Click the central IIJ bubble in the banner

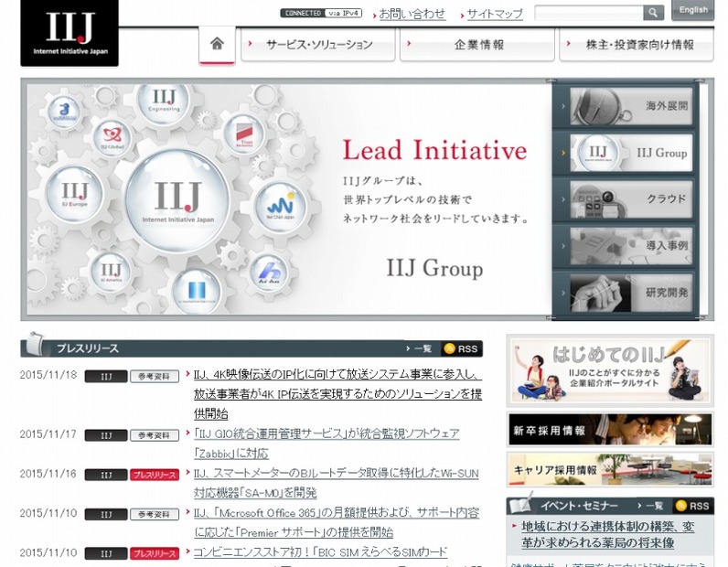pyautogui.click(x=177, y=201)
